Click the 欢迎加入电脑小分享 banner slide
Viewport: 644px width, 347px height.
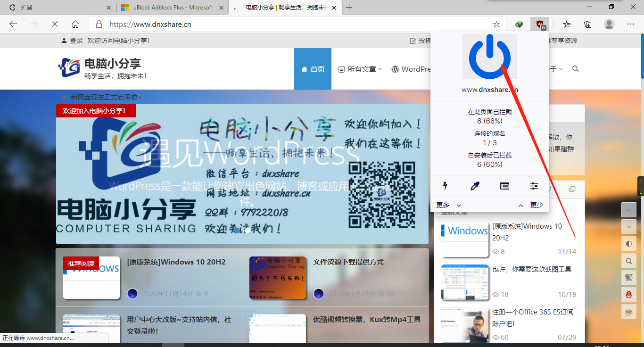click(242, 174)
